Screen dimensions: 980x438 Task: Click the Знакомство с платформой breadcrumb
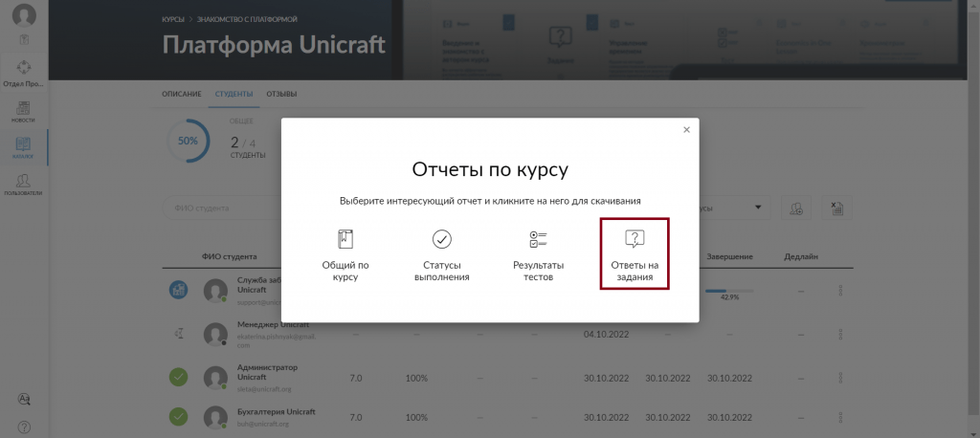pyautogui.click(x=247, y=19)
